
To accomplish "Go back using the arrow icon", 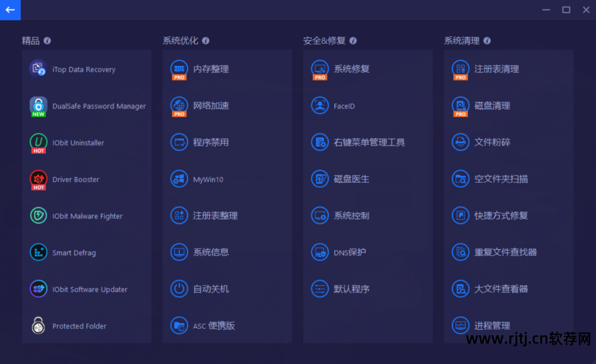I will pos(10,10).
